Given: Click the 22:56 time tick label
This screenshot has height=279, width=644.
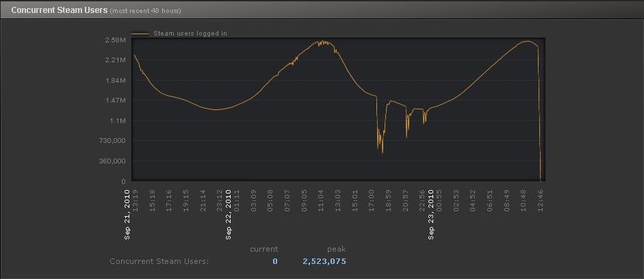Looking at the screenshot, I should pos(422,200).
